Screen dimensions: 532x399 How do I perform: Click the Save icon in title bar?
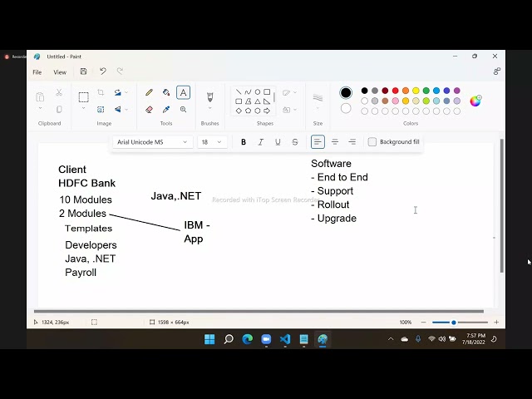coord(83,71)
